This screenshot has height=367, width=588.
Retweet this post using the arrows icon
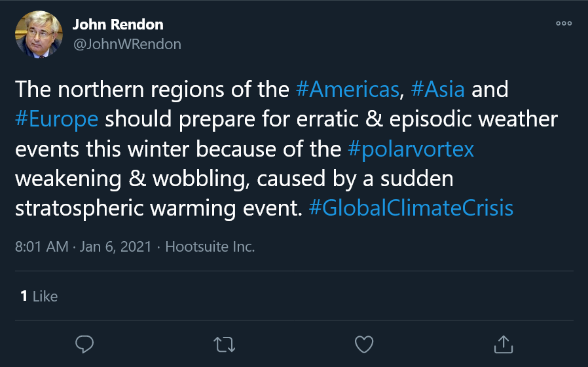click(x=224, y=343)
